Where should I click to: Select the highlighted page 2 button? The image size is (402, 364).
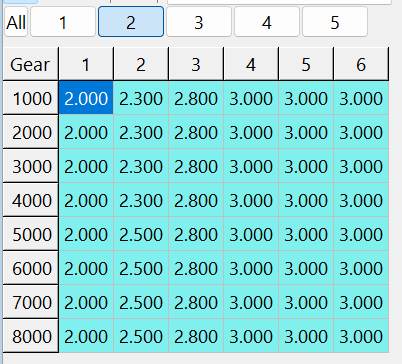coord(131,23)
